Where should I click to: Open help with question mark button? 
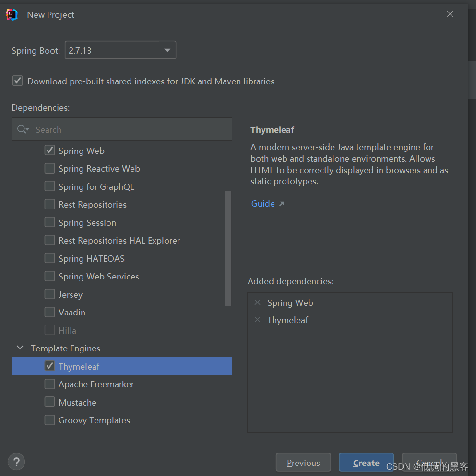pos(16,462)
